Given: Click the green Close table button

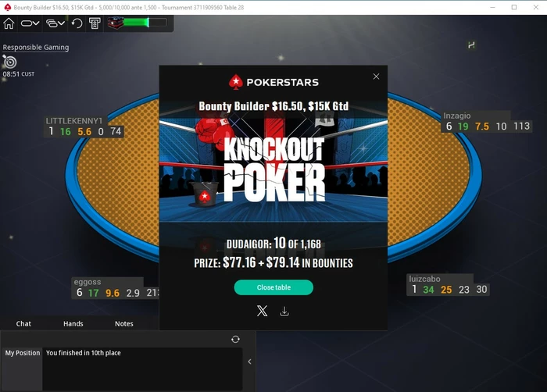Looking at the screenshot, I should coord(273,287).
